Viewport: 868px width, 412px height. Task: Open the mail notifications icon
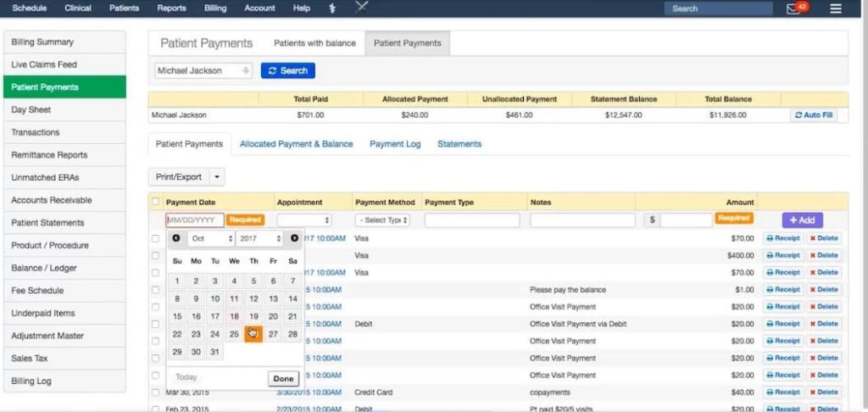[793, 8]
